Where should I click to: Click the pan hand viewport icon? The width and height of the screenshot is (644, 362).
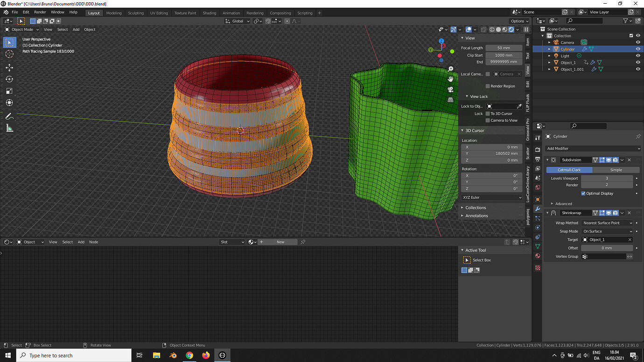pyautogui.click(x=451, y=79)
